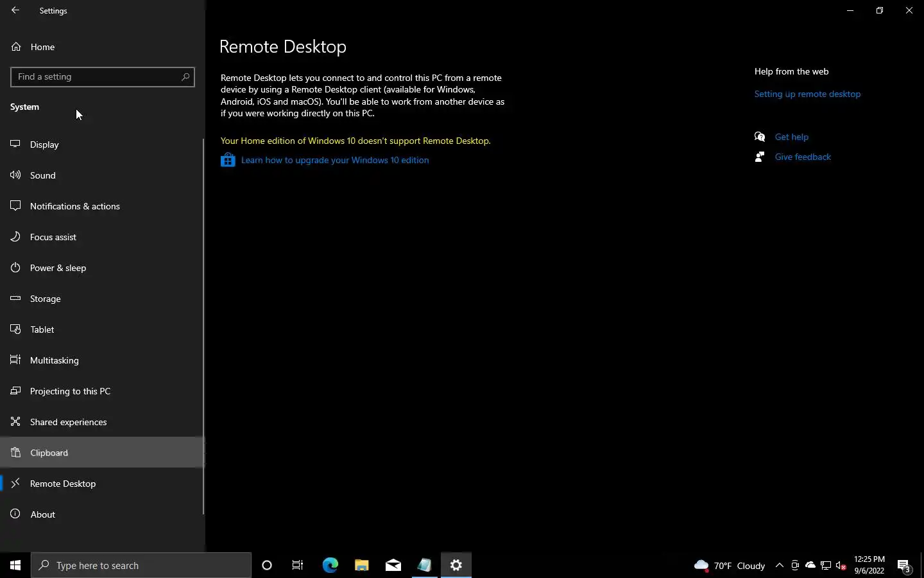The width and height of the screenshot is (924, 578).
Task: Click the Sound speaker icon in sidebar
Action: coord(15,175)
